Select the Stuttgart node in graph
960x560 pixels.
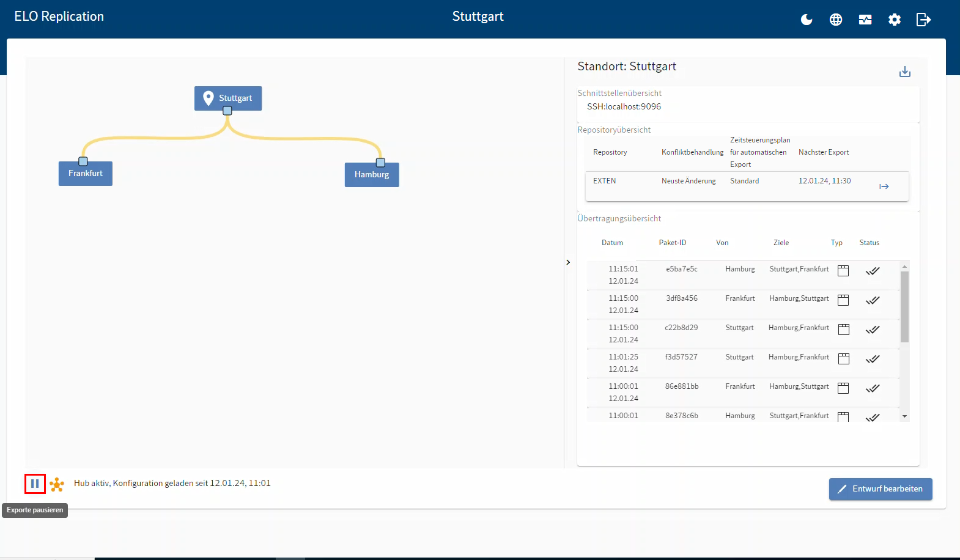point(228,98)
